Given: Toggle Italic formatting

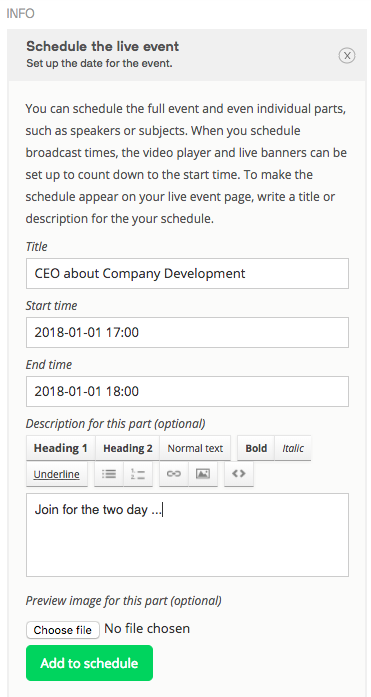Looking at the screenshot, I should pyautogui.click(x=293, y=448).
